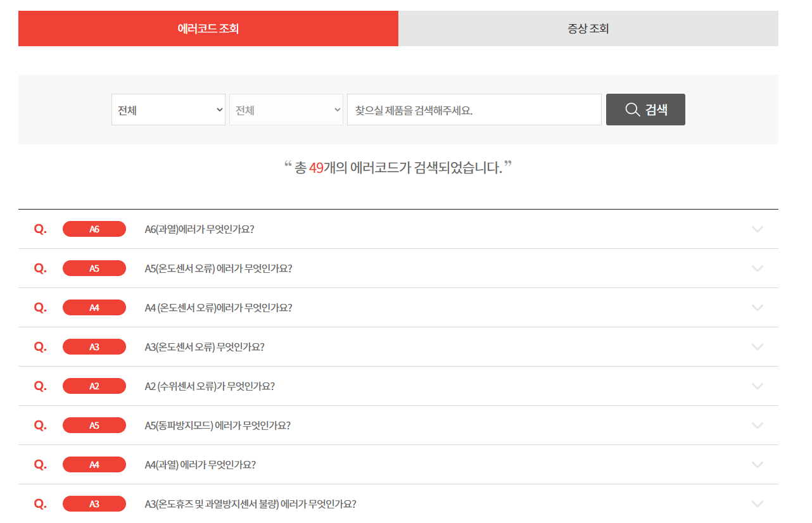Expand the A2 (수위센서 오류) row chevron
This screenshot has width=812, height=523.
click(758, 386)
